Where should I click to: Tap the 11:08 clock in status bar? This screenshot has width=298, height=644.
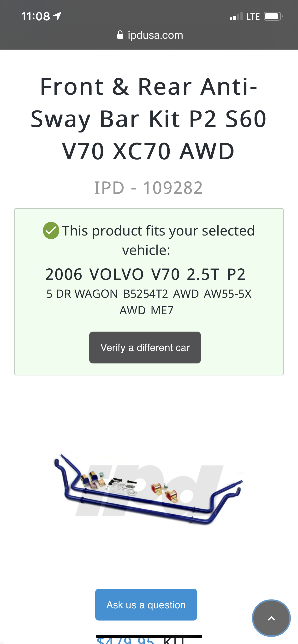(x=36, y=17)
